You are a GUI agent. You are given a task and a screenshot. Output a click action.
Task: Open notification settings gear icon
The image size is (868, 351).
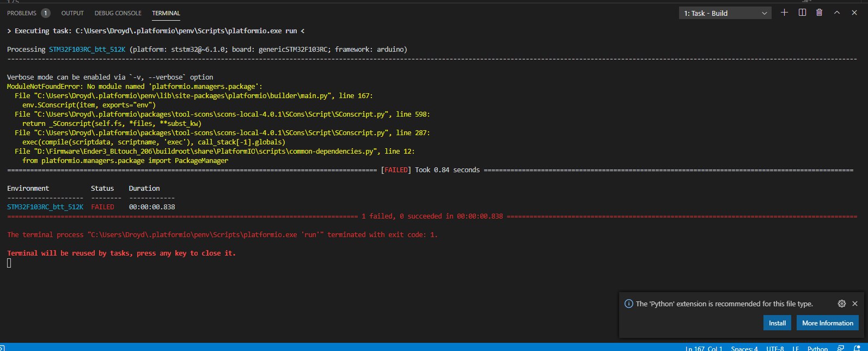(x=841, y=304)
